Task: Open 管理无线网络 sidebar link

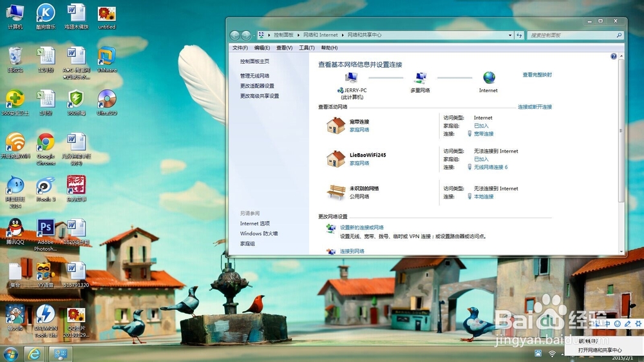Action: coord(254,75)
